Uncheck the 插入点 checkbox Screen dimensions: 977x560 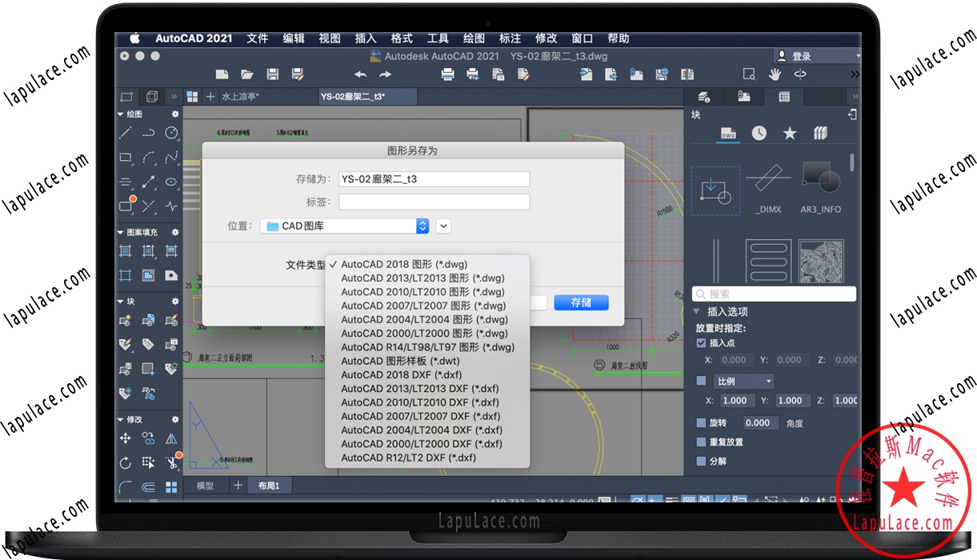click(x=701, y=343)
